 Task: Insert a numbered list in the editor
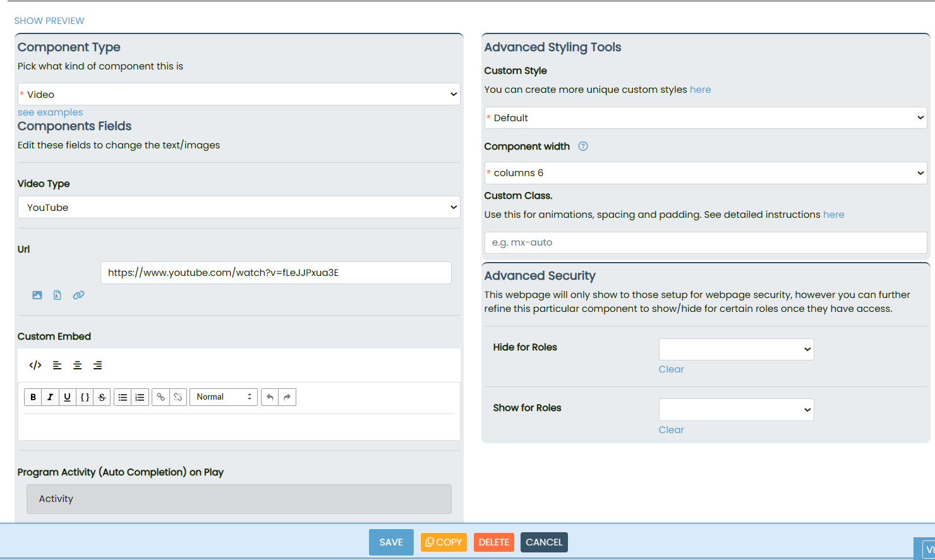(140, 397)
